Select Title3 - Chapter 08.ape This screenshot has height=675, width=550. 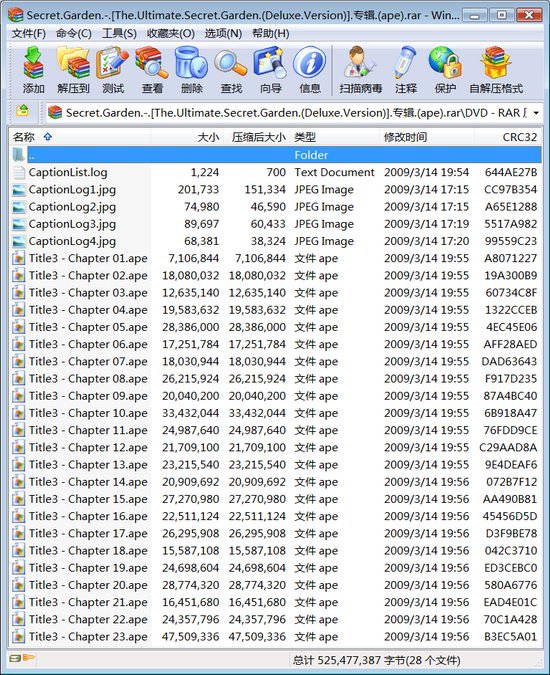click(88, 378)
